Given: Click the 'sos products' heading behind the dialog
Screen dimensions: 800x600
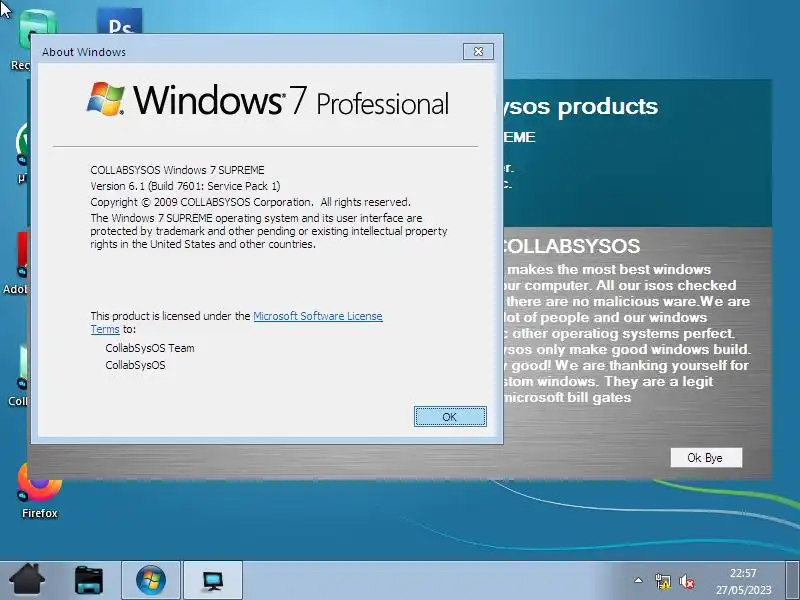Looking at the screenshot, I should tap(581, 107).
